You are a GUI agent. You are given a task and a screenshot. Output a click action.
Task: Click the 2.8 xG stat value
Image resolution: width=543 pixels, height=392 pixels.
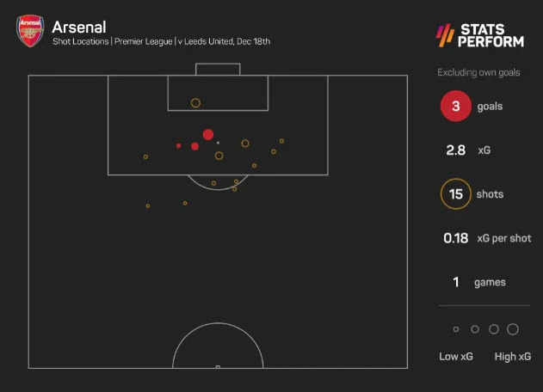[455, 150]
